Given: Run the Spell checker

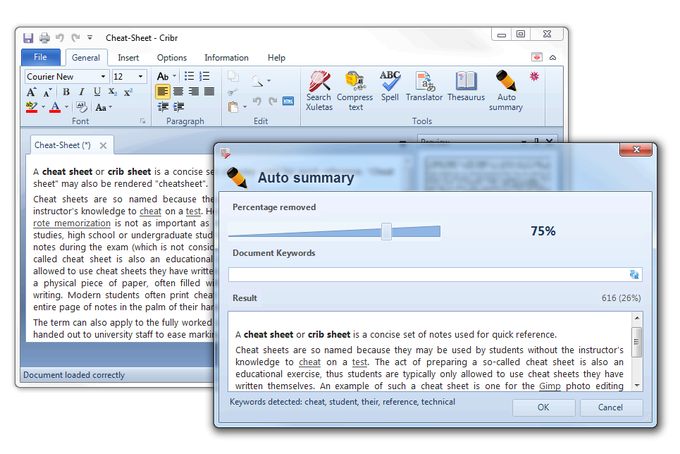Looking at the screenshot, I should coord(389,86).
